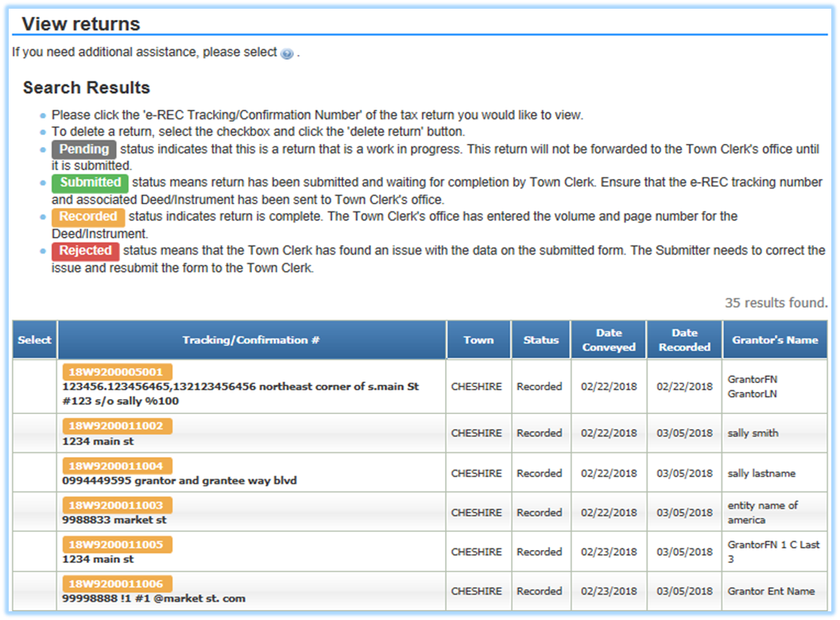
Task: Sort by the Status column header
Action: [541, 340]
